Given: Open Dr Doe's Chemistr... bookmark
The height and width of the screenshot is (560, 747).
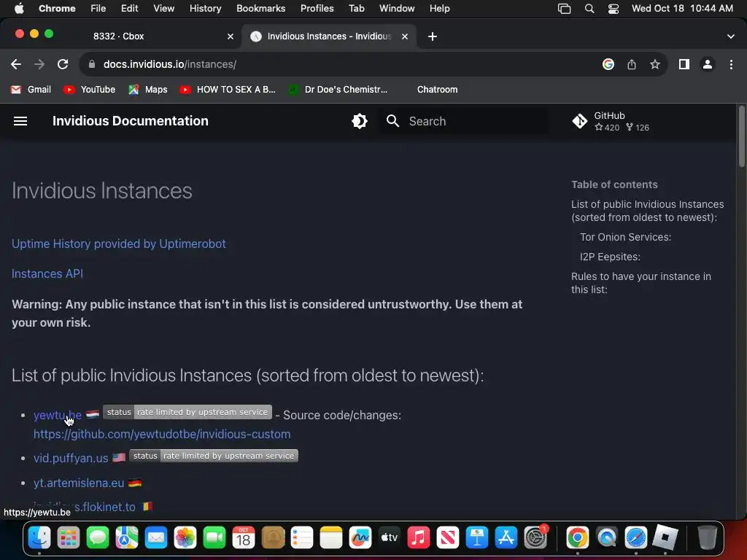Looking at the screenshot, I should pos(338,90).
